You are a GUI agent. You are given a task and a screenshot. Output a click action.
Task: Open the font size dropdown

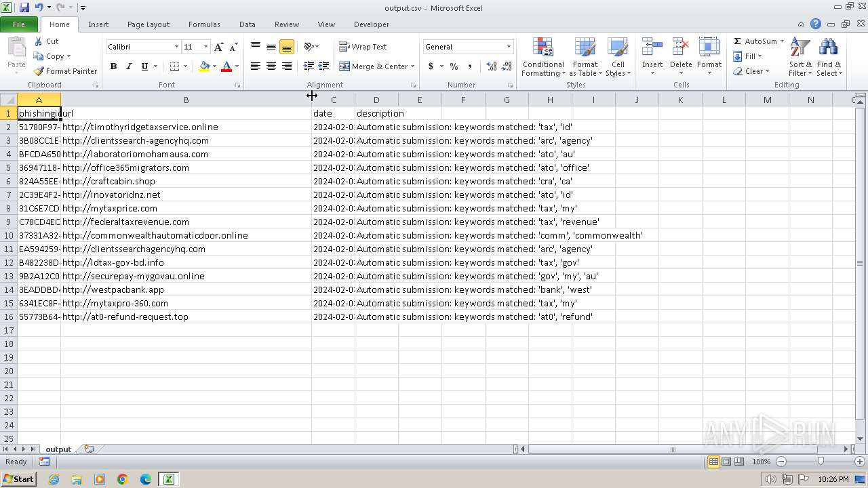(205, 47)
